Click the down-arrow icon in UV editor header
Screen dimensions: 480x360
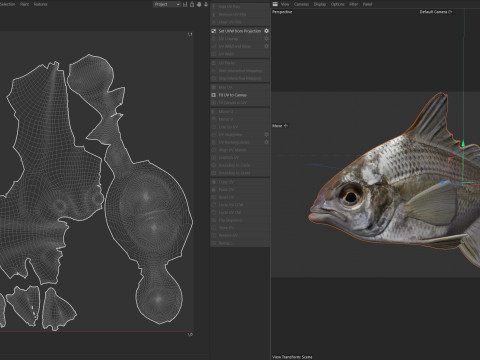tap(206, 4)
